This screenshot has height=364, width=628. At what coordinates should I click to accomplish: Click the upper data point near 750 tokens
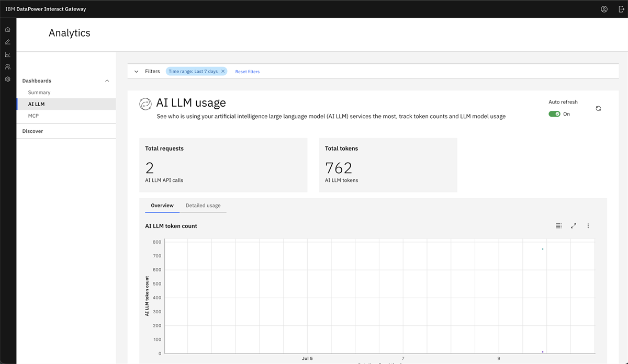pos(543,249)
